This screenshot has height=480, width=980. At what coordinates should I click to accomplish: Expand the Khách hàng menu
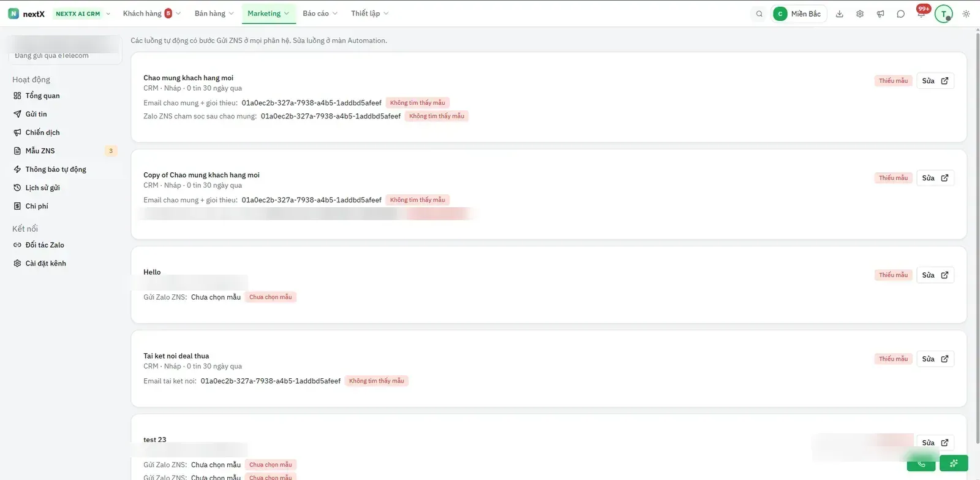(151, 13)
